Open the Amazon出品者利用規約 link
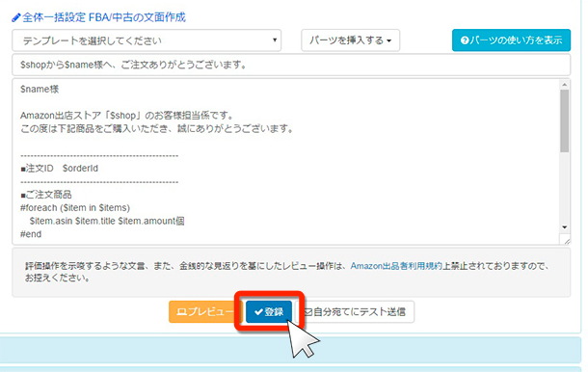The width and height of the screenshot is (588, 372). tap(396, 266)
